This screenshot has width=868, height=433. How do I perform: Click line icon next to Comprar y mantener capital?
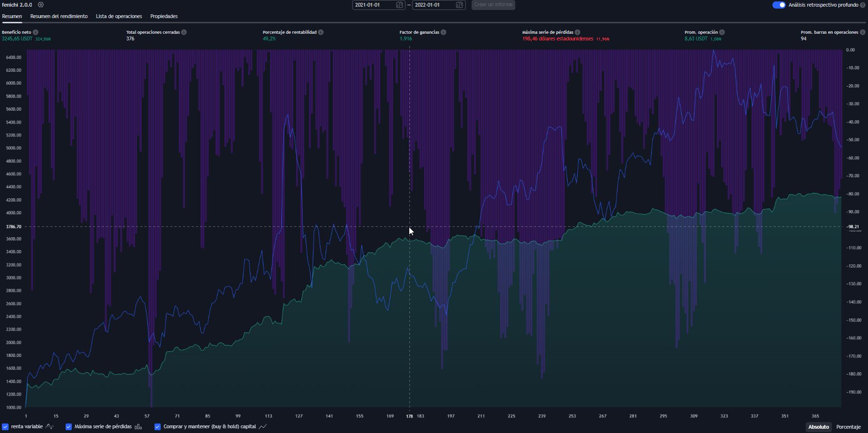tap(263, 427)
